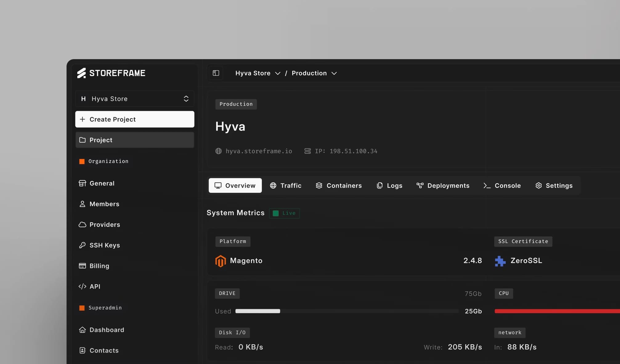
Task: Click the Magento version 2.4.8 value
Action: point(472,261)
